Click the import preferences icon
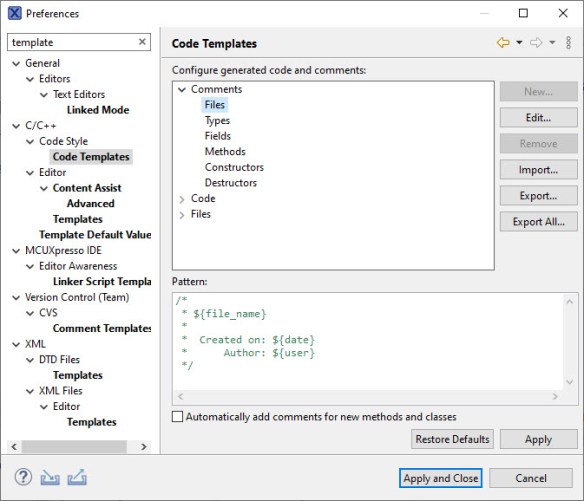The image size is (584, 501). [x=50, y=478]
